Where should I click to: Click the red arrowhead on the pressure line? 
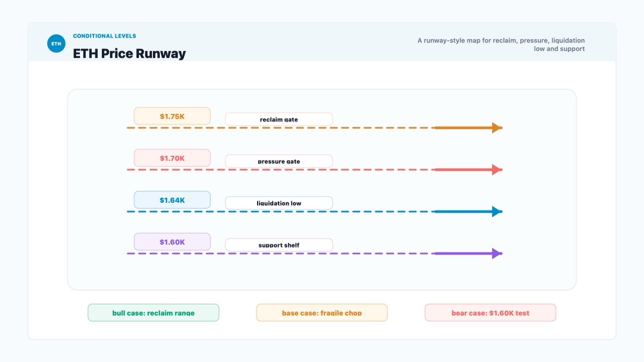pos(497,169)
